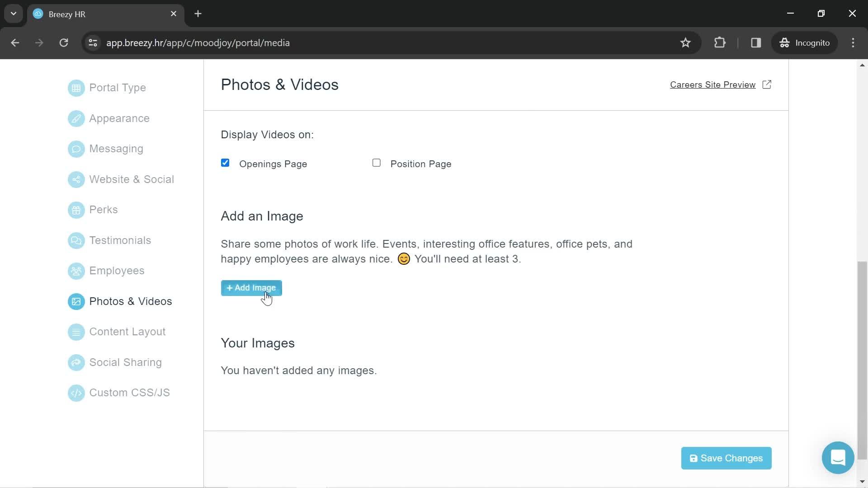Image resolution: width=868 pixels, height=488 pixels.
Task: Click the browser address bar URL
Action: (x=198, y=42)
